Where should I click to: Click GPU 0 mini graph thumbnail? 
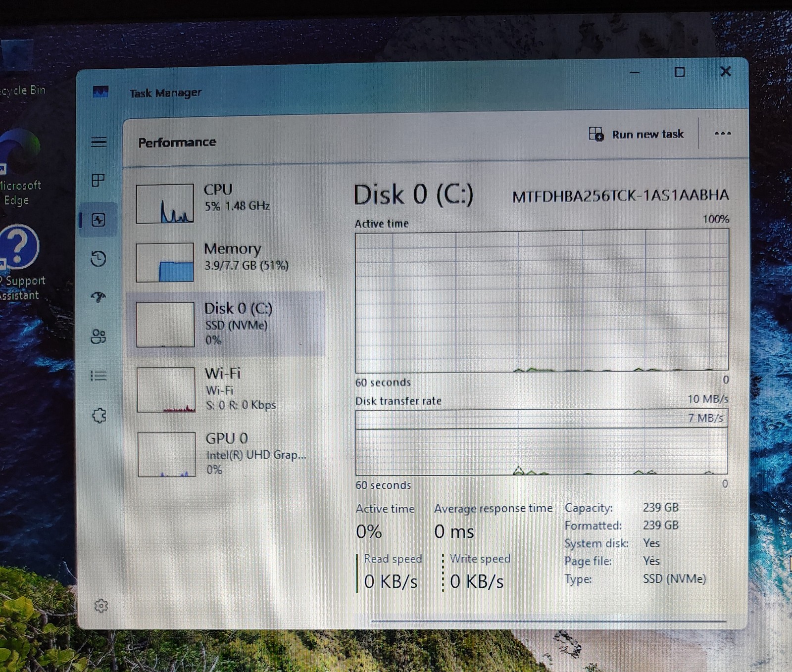[x=167, y=454]
